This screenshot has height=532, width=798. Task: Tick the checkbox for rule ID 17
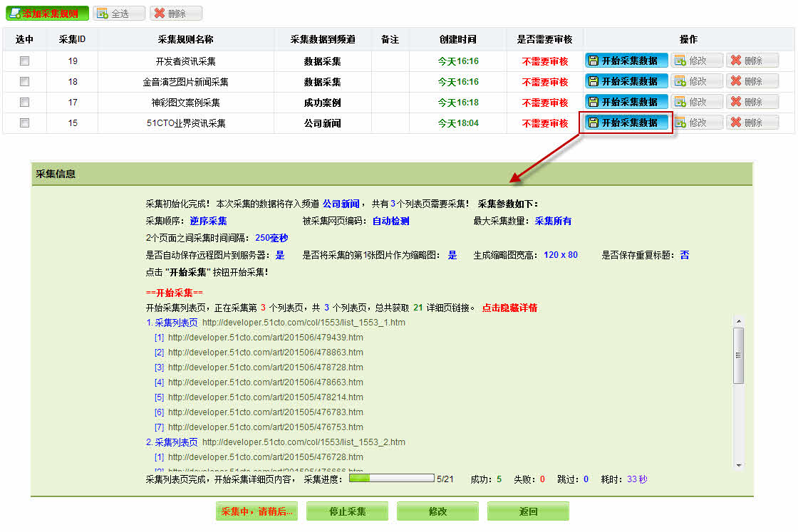coord(24,103)
